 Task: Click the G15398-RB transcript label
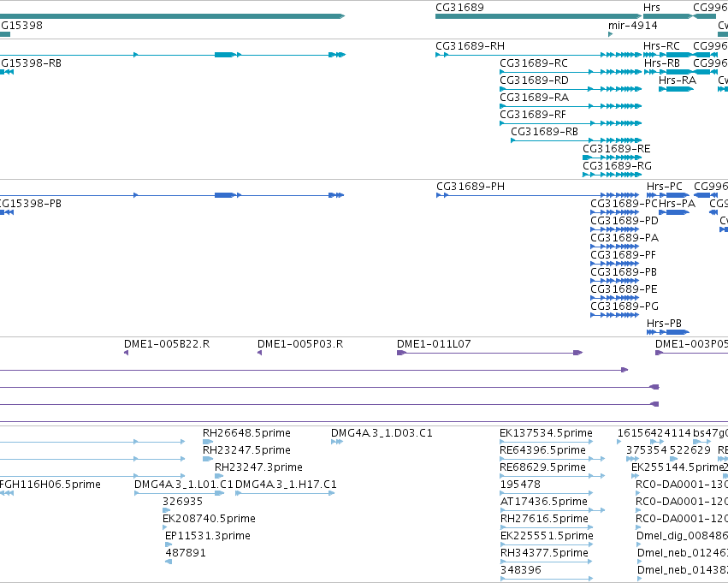point(31,63)
